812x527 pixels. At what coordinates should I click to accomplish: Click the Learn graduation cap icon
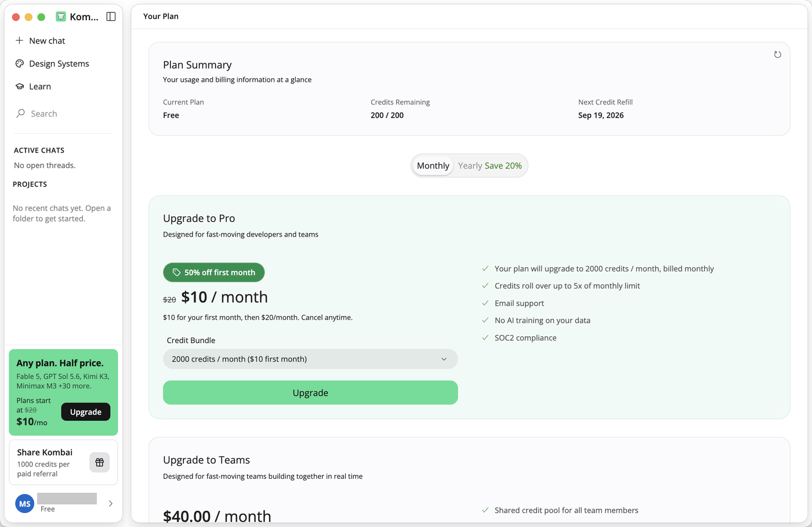coord(20,86)
